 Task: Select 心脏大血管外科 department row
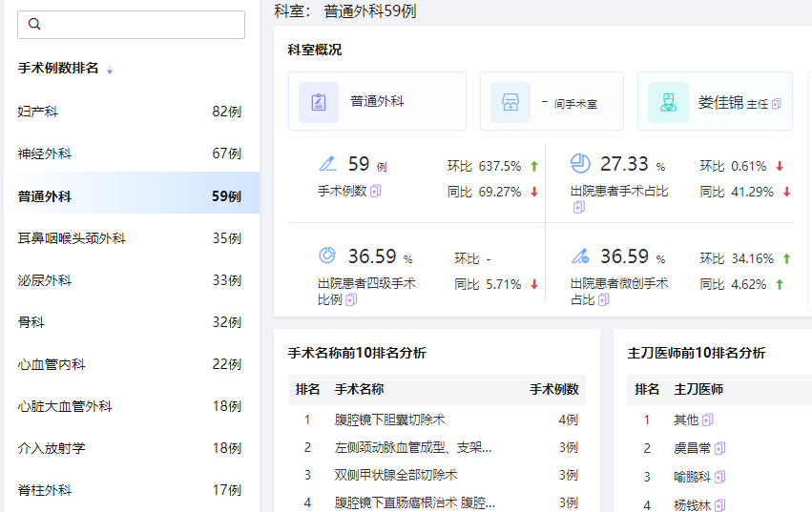click(130, 406)
